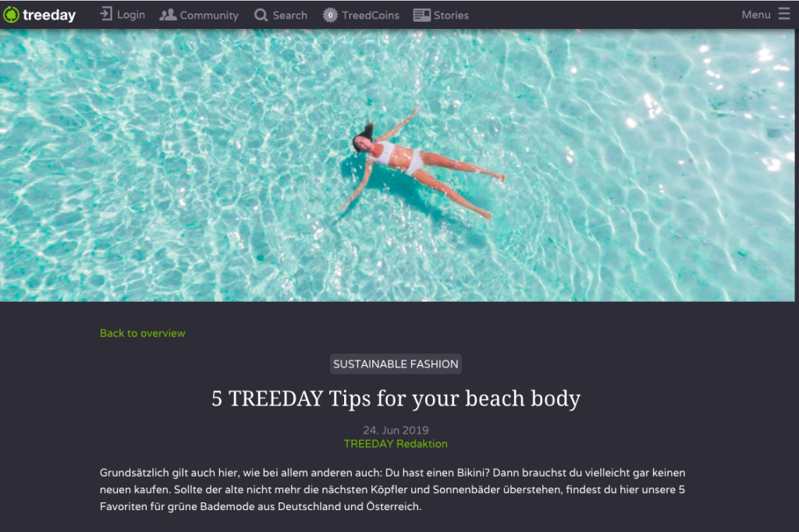Open the hamburger menu icon
This screenshot has height=532, width=799.
[784, 14]
